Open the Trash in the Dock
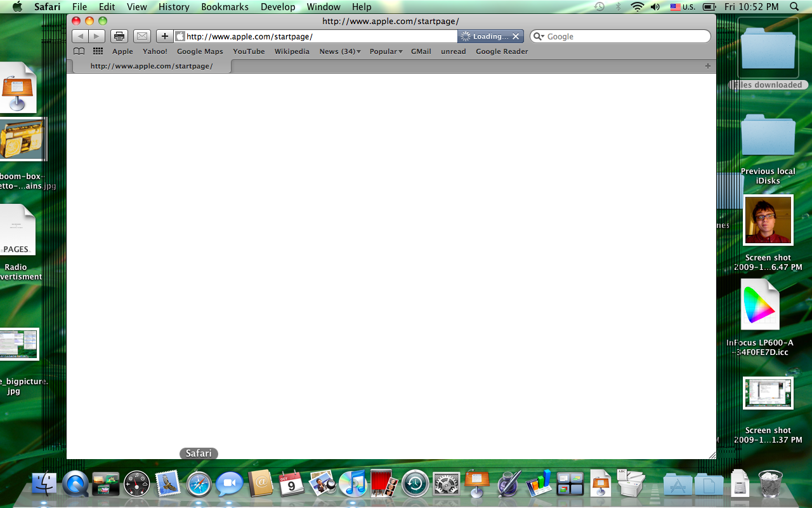The height and width of the screenshot is (508, 812). click(770, 485)
